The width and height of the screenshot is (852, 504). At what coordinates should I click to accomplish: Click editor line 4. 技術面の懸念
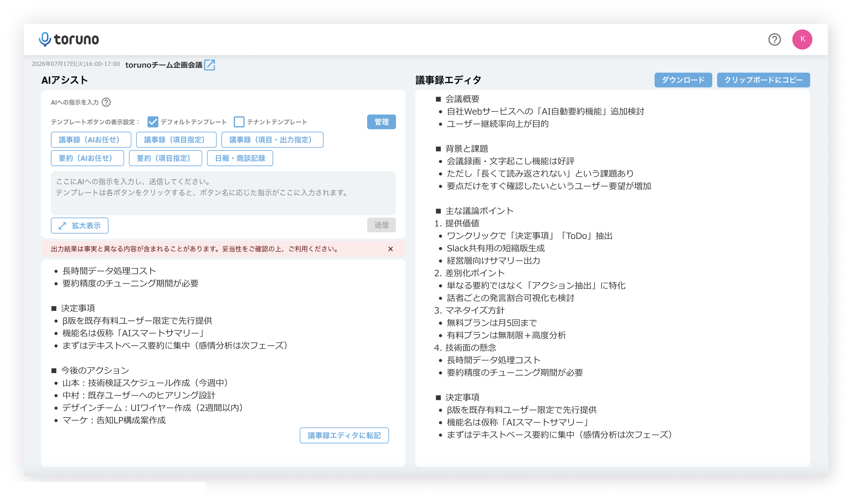click(465, 347)
